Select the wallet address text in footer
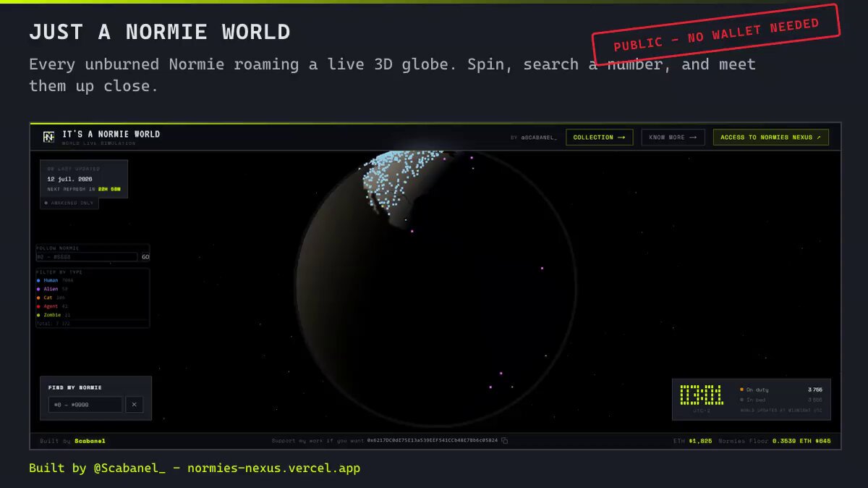The image size is (868, 488). (x=433, y=440)
